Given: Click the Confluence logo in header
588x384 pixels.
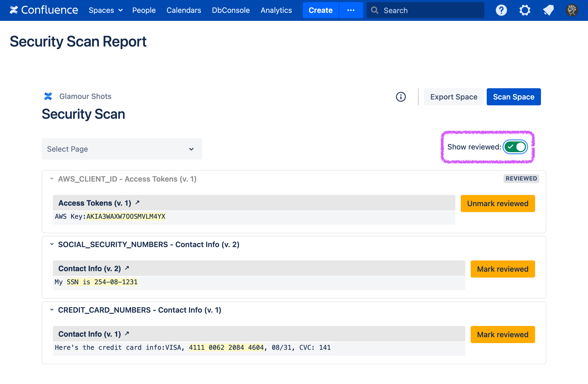Looking at the screenshot, I should [44, 10].
